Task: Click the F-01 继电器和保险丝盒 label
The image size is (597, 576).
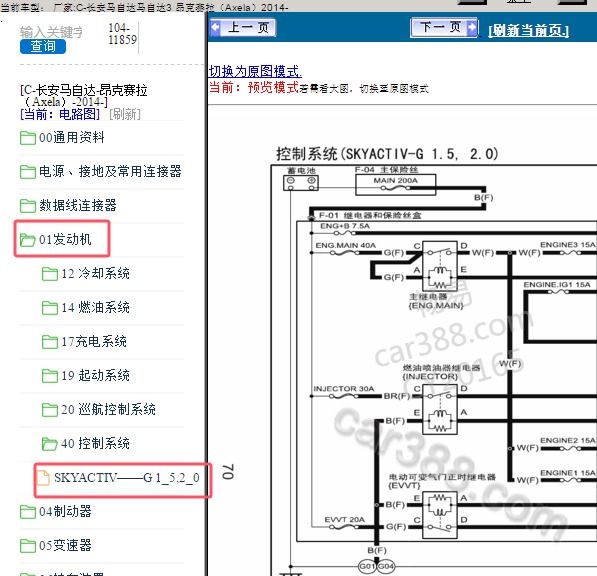Action: click(370, 215)
